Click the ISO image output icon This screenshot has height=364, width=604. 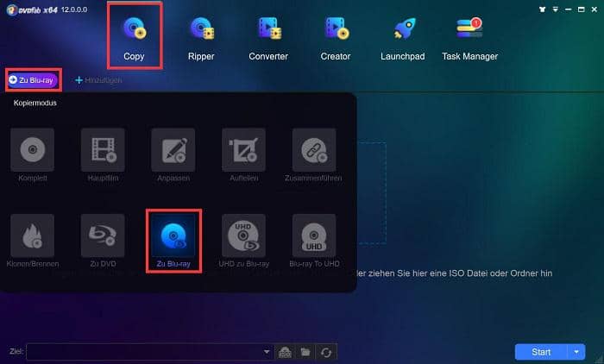point(285,352)
